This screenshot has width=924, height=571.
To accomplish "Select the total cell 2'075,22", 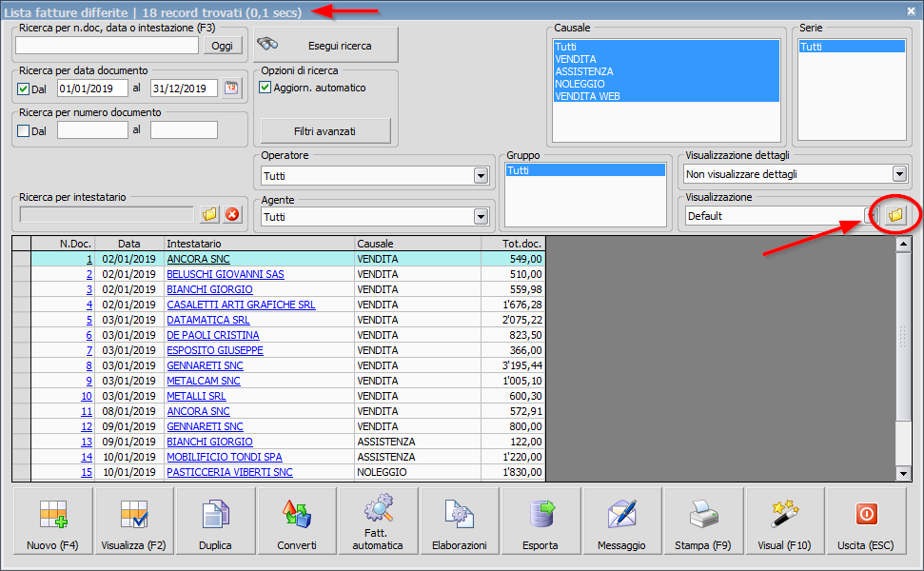I will [513, 320].
